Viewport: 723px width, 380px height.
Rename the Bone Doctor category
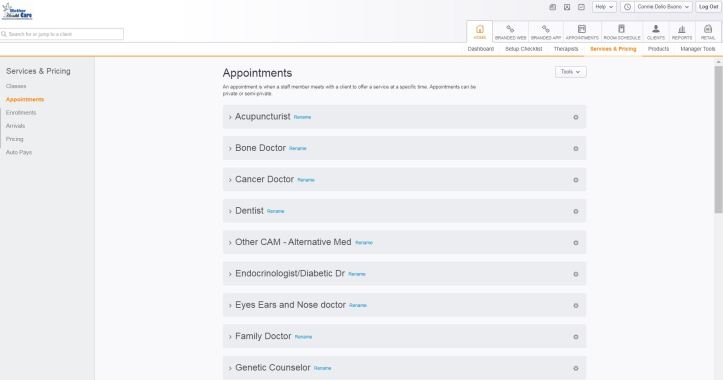tap(297, 148)
